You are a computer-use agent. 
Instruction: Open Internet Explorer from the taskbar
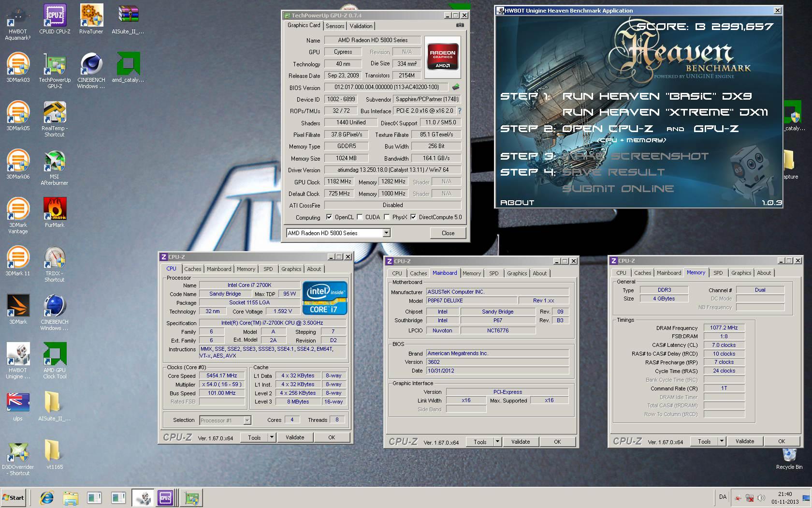tap(47, 498)
